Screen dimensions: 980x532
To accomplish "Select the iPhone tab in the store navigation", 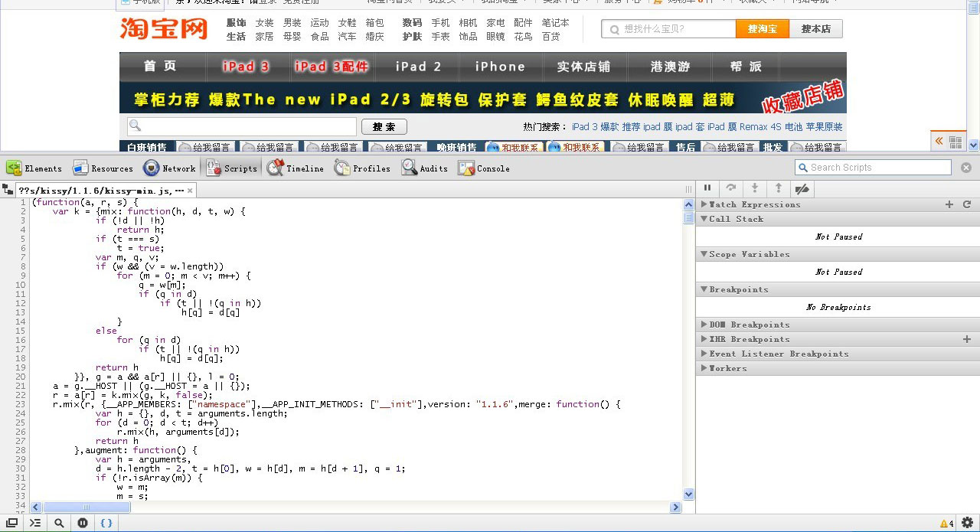I will [499, 67].
